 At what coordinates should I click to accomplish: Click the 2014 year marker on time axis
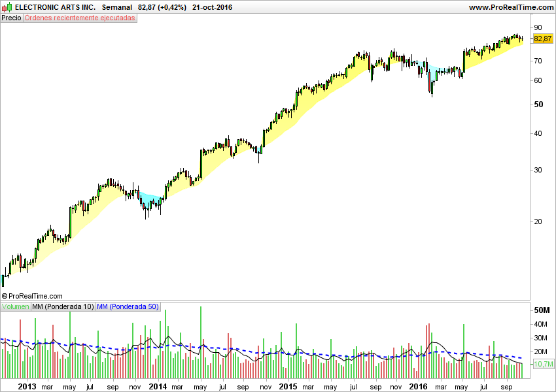click(x=158, y=386)
